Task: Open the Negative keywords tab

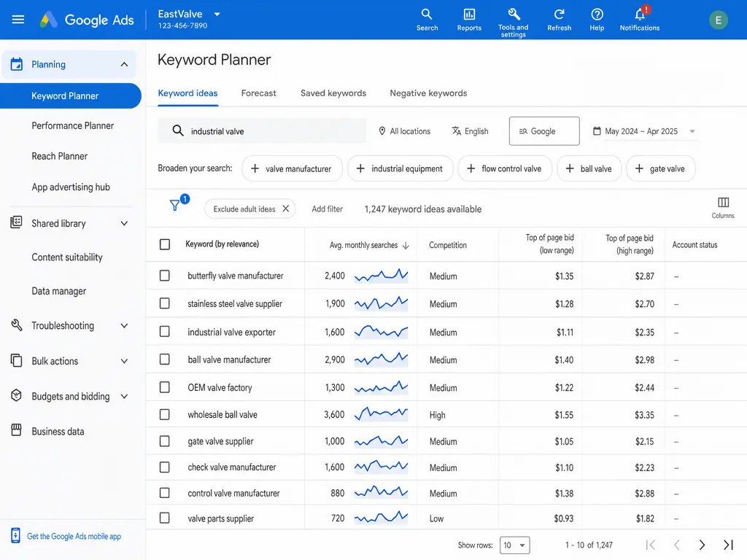Action: tap(428, 93)
